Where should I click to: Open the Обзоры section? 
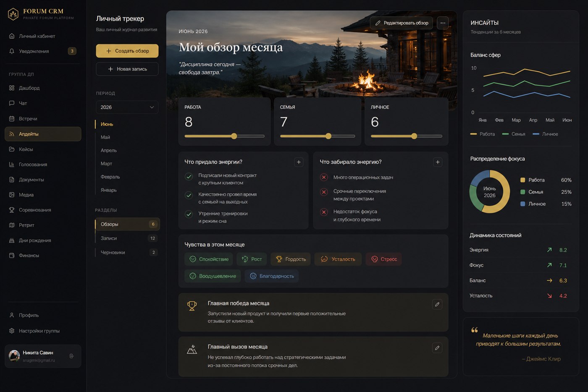127,224
